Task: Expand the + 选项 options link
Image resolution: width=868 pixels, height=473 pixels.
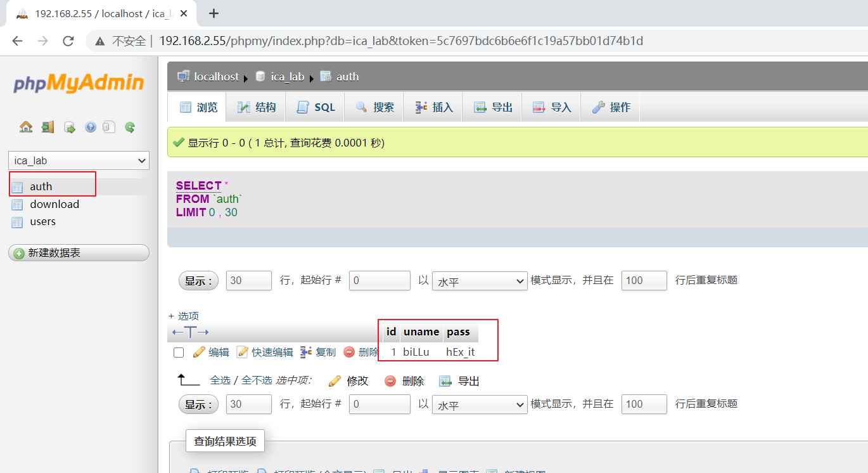Action: [x=184, y=316]
